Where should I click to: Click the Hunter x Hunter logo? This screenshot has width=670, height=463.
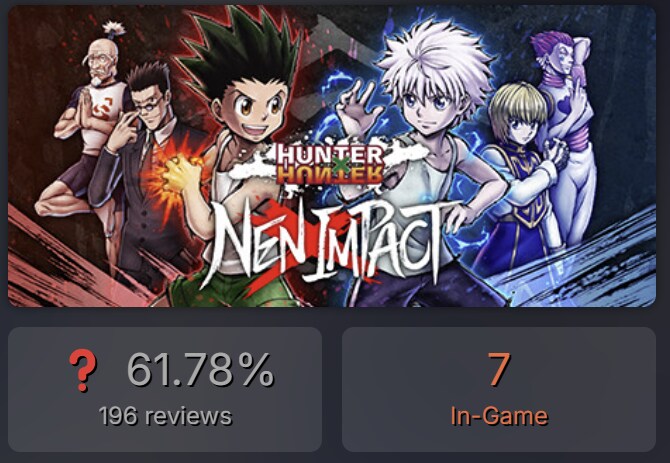pyautogui.click(x=330, y=164)
